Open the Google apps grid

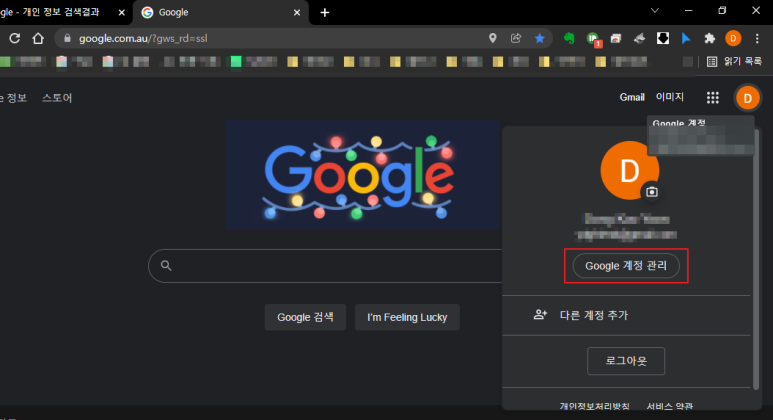coord(712,98)
